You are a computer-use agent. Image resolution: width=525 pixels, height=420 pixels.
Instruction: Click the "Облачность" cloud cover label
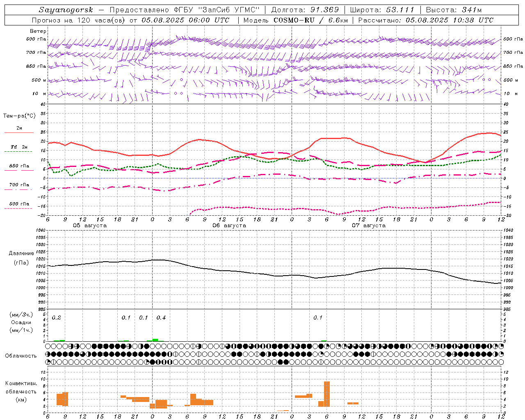(21, 356)
